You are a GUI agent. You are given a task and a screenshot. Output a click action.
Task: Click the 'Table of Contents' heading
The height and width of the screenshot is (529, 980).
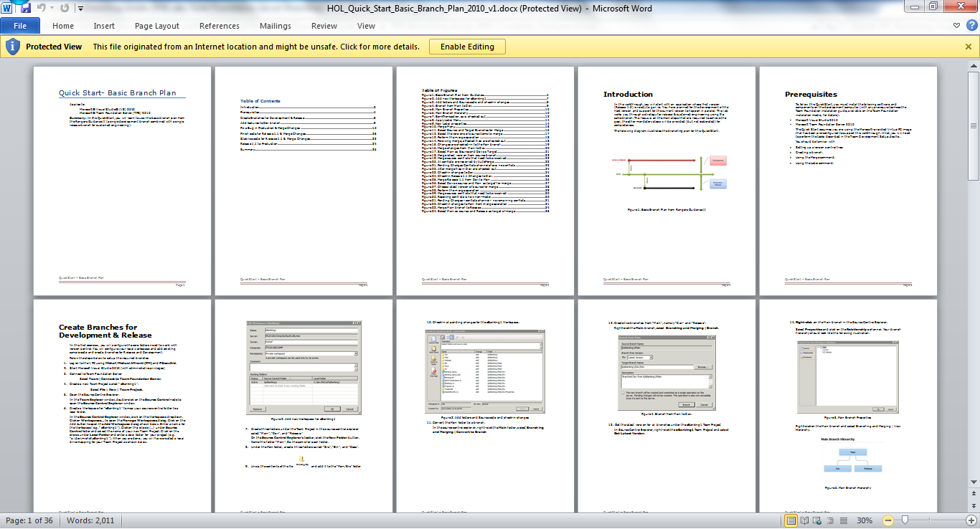tap(260, 101)
